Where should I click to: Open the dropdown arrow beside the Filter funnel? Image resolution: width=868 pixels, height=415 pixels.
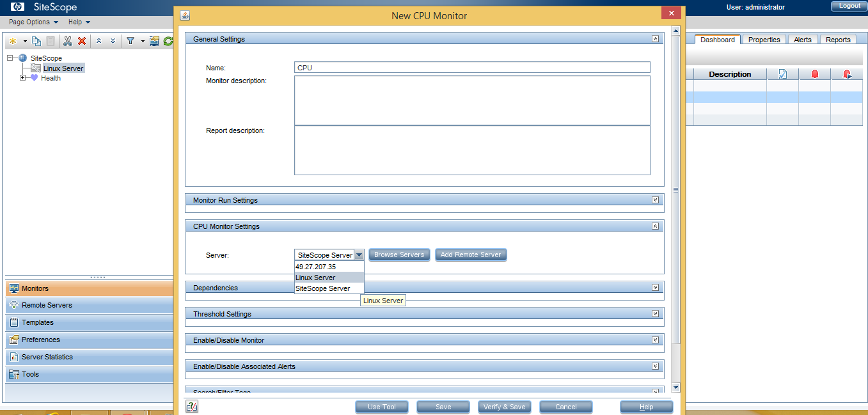143,41
